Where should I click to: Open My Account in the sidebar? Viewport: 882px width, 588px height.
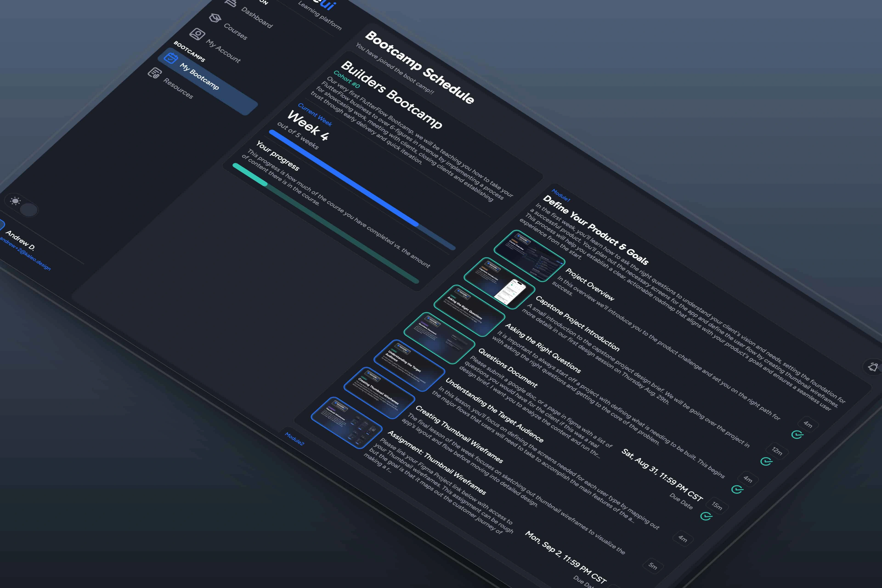[x=223, y=51]
